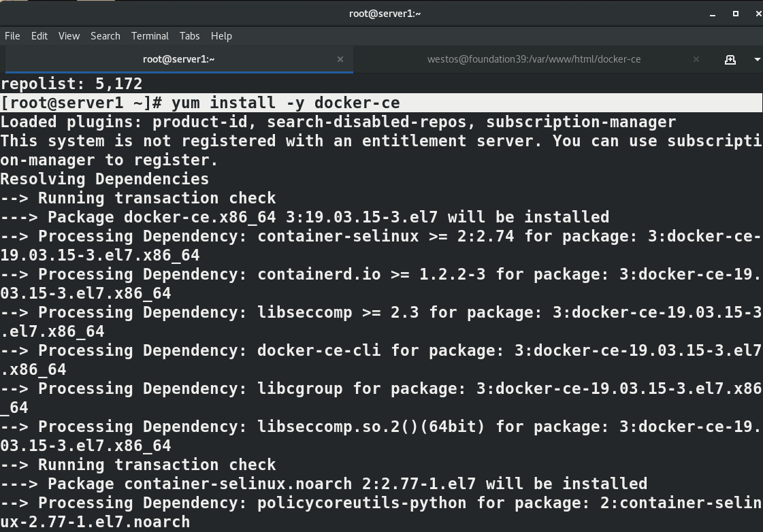This screenshot has height=532, width=763.
Task: Open the File menu
Action: (x=12, y=36)
